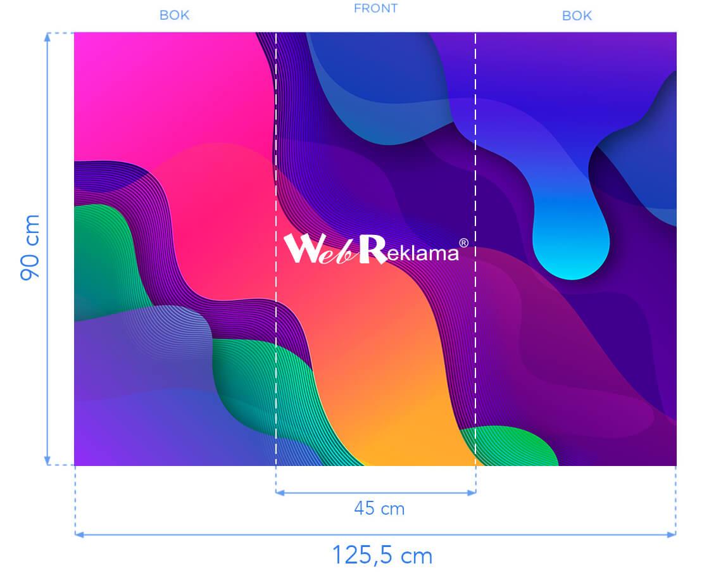728x573 pixels.
Task: Click the registered trademark symbol
Action: coord(463,243)
